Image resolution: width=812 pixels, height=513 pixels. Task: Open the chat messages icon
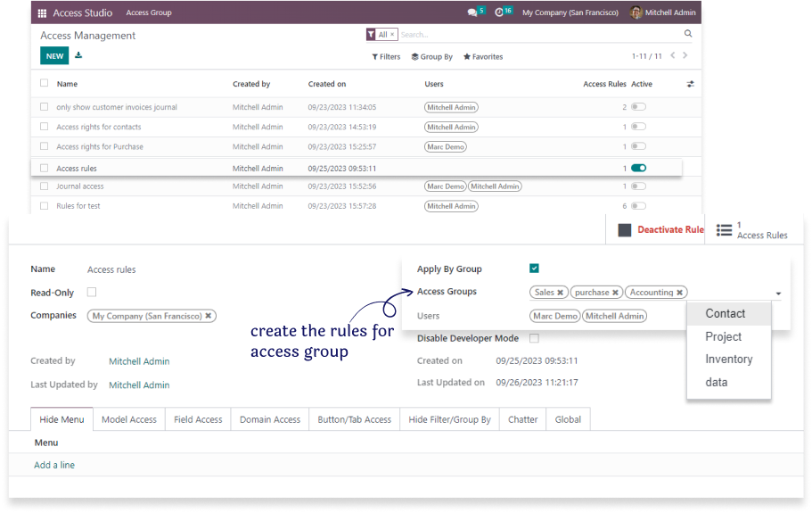tap(472, 12)
